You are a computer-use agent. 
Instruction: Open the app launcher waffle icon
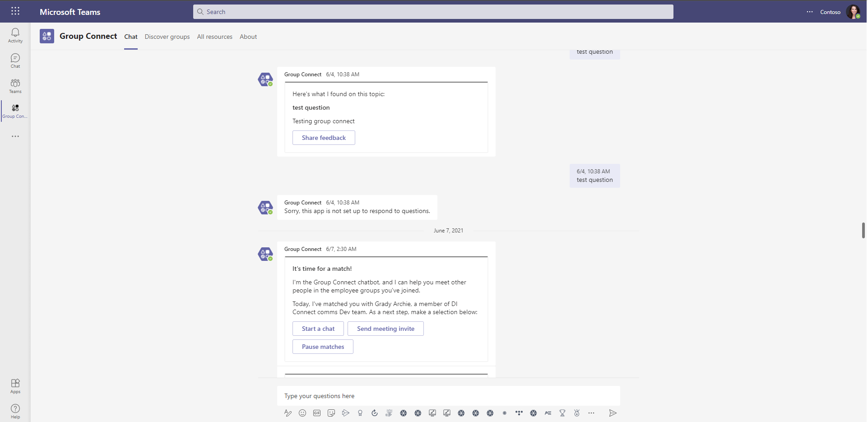point(15,11)
